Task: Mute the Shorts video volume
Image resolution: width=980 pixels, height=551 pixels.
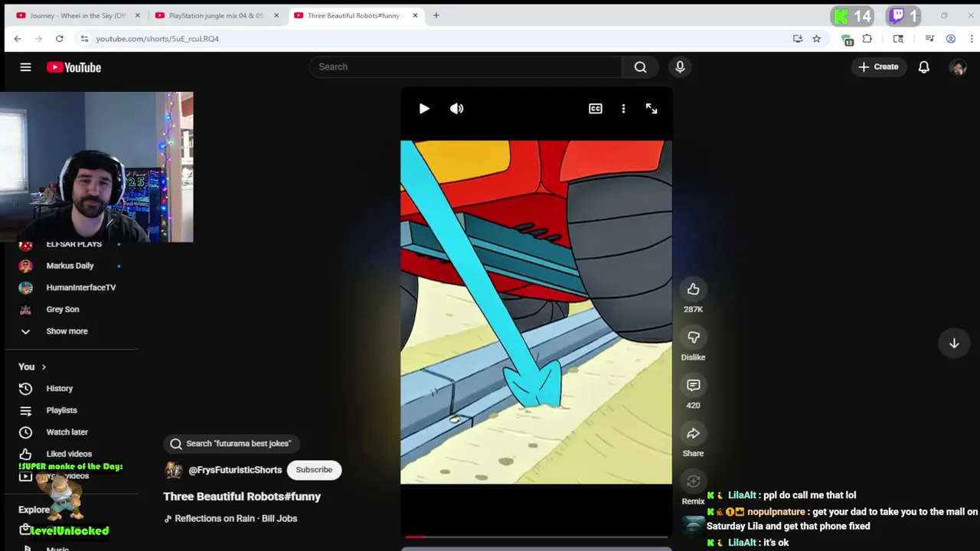Action: 456,109
